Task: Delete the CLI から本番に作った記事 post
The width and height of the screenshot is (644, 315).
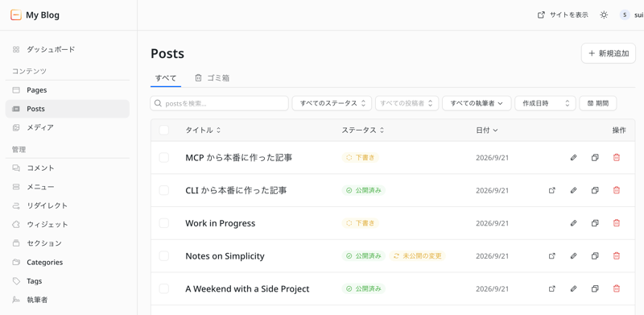Action: click(616, 190)
